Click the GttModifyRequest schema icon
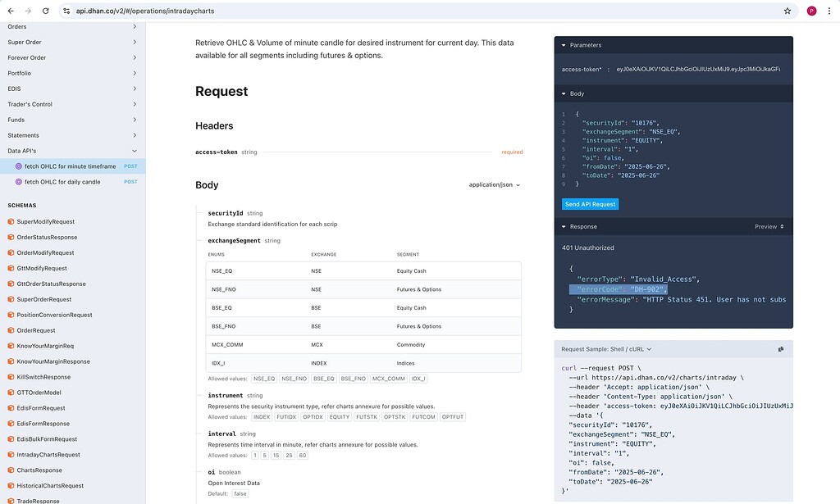The image size is (840, 504). pos(11,268)
